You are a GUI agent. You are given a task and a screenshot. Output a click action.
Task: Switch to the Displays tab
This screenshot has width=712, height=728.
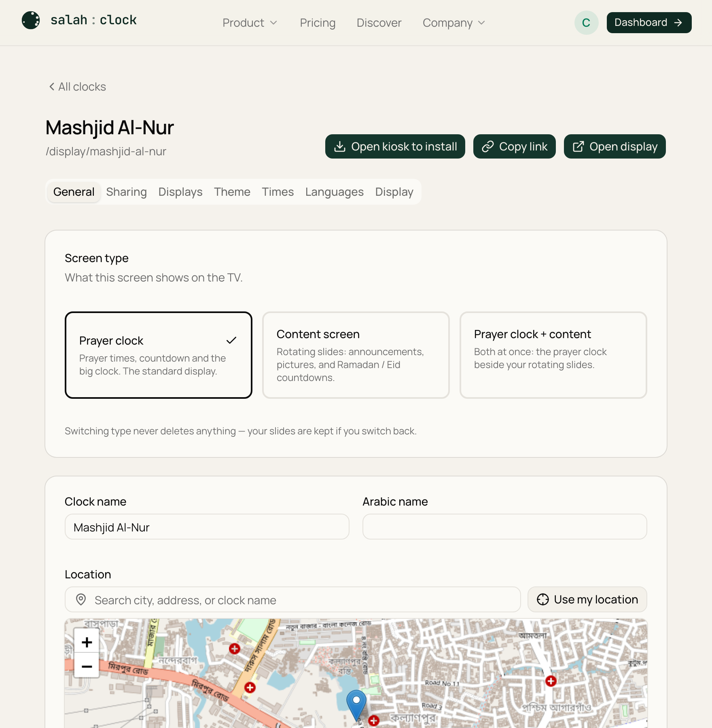pos(180,192)
